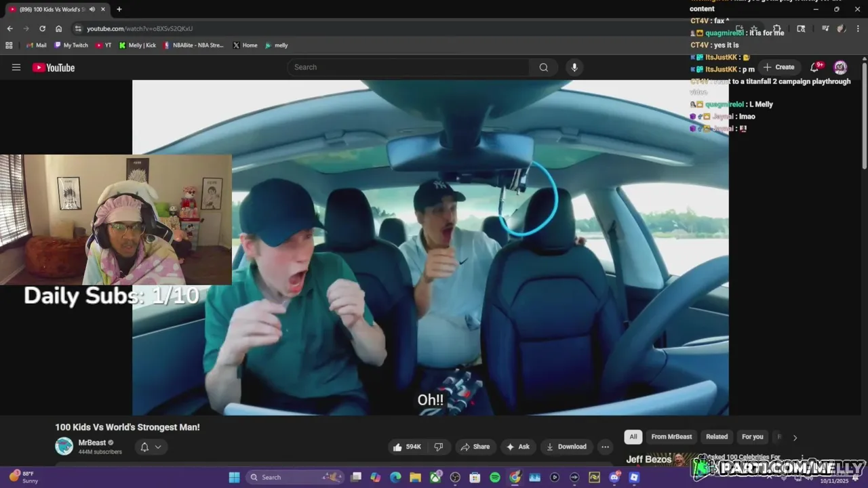Open browser home page button
Screen dimensions: 868x488
pyautogui.click(x=58, y=28)
